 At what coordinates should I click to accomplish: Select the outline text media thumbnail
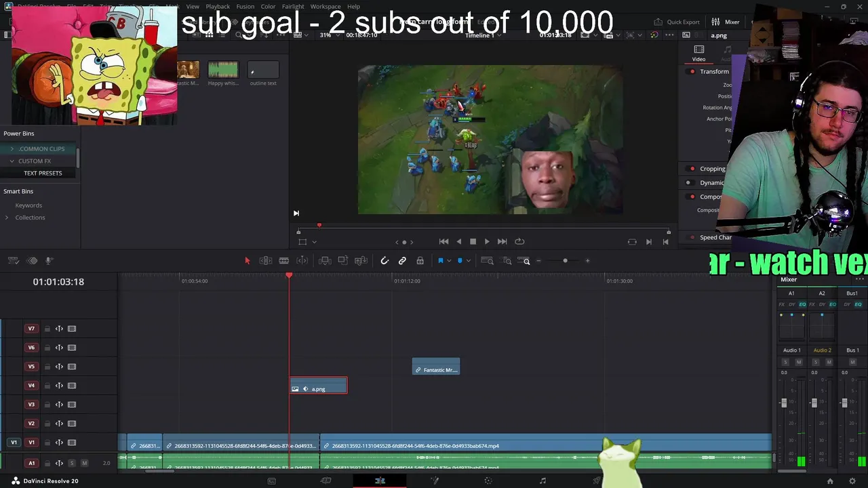pos(263,70)
